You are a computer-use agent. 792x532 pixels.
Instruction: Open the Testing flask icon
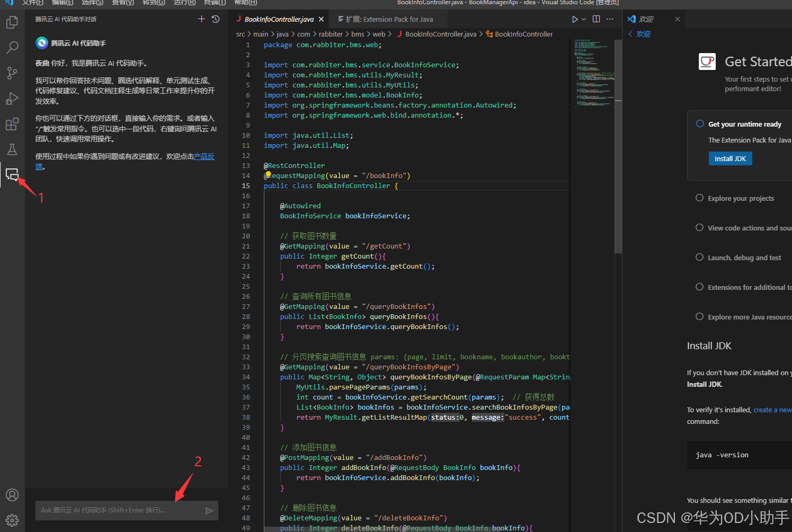pyautogui.click(x=12, y=149)
